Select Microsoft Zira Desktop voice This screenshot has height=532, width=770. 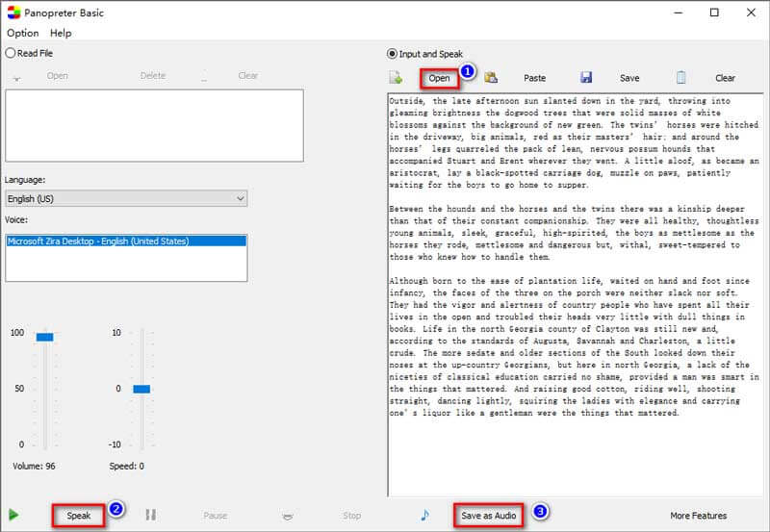[126, 241]
